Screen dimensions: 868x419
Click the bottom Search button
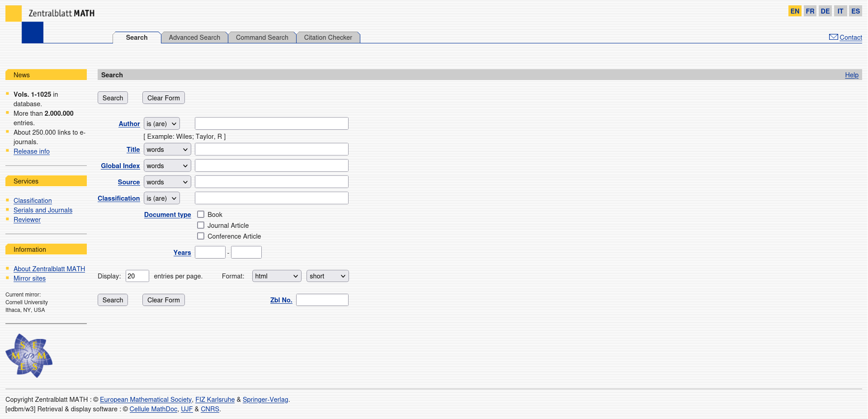tap(113, 300)
